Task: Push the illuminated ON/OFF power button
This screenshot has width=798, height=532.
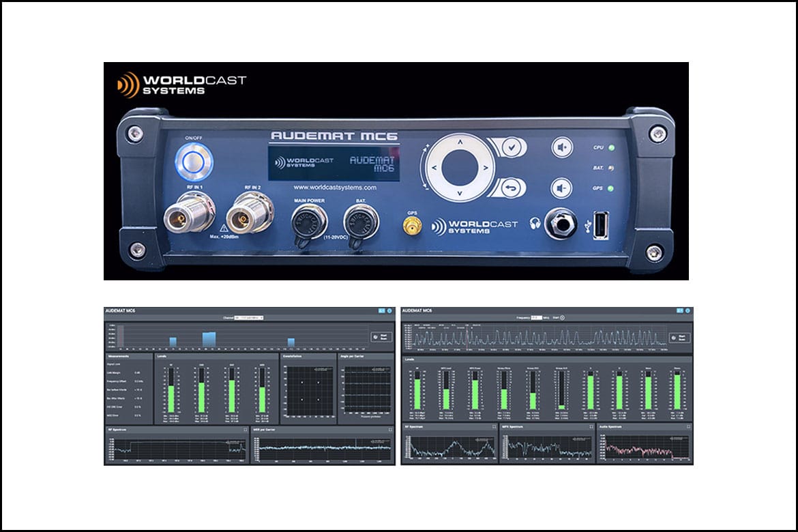Action: point(194,162)
